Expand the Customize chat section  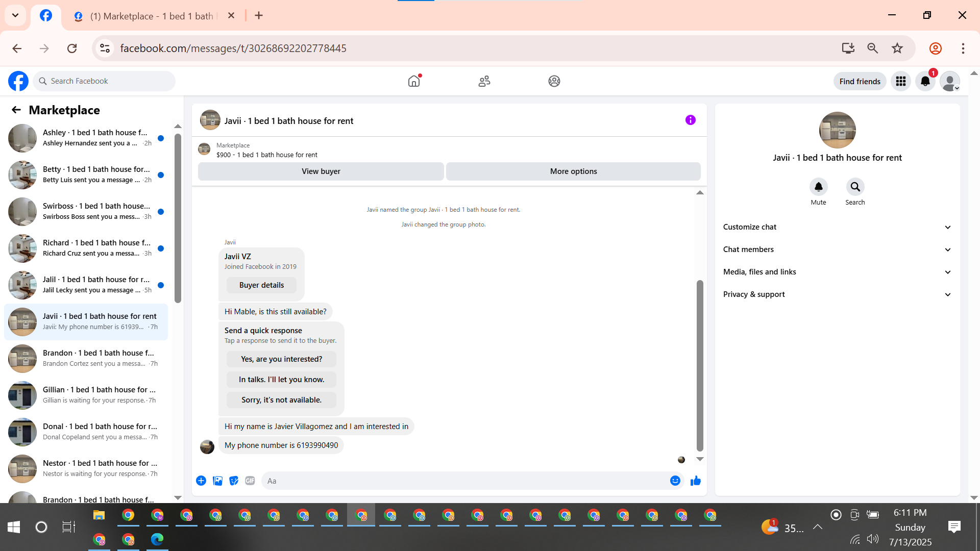[837, 227]
